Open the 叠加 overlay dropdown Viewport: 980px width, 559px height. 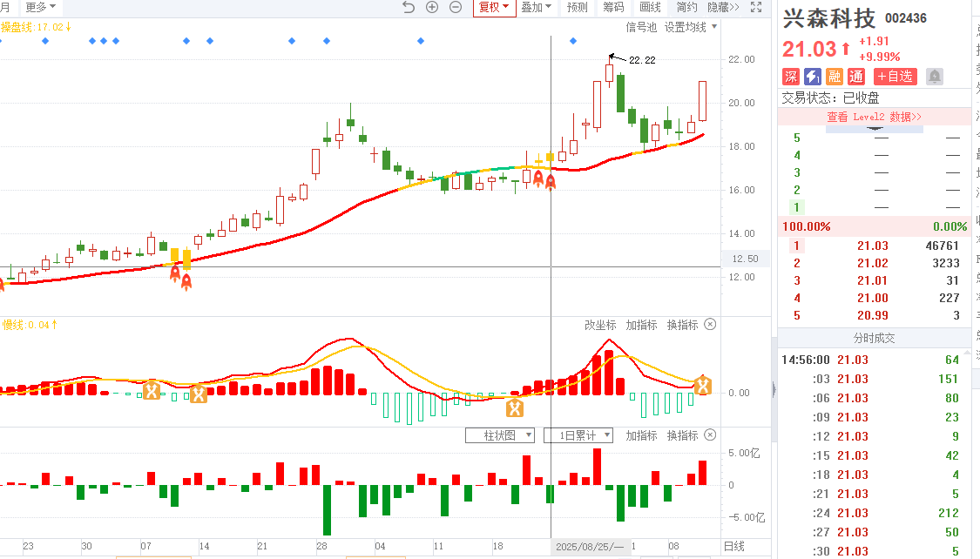pos(537,8)
